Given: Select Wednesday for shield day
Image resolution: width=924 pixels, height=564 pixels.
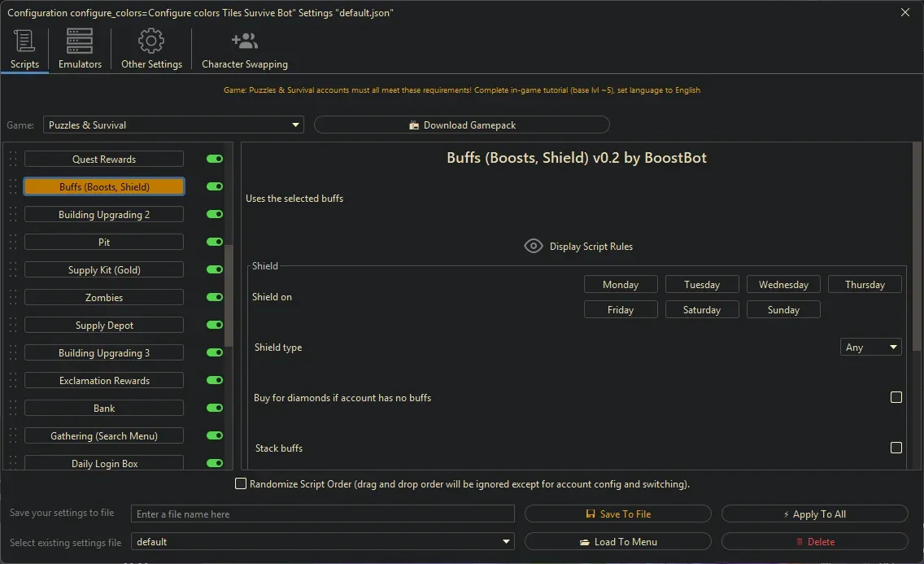Looking at the screenshot, I should click(783, 285).
